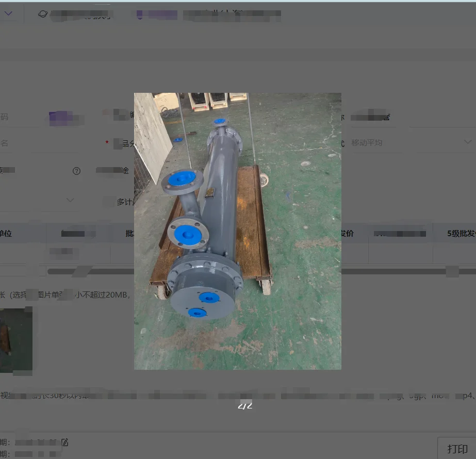Image resolution: width=476 pixels, height=459 pixels.
Task: Click the enlarged heat exchanger photo preview
Action: (x=238, y=231)
